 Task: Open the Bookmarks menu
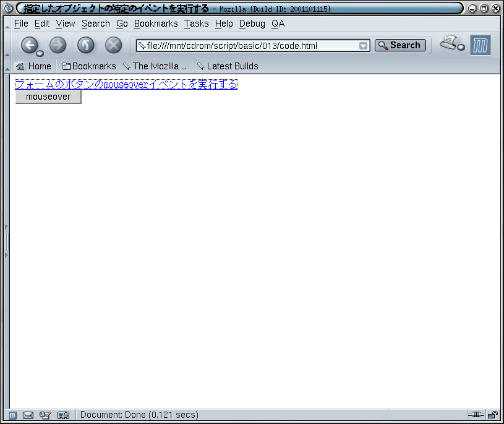pyautogui.click(x=156, y=24)
